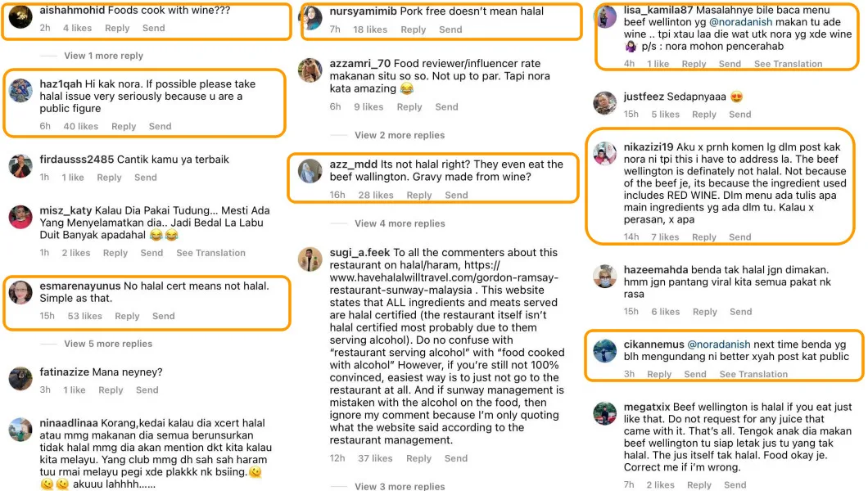This screenshot has height=491, width=868.
Task: Expand "View 2 more replies" under azzamri_70
Action: pyautogui.click(x=400, y=135)
